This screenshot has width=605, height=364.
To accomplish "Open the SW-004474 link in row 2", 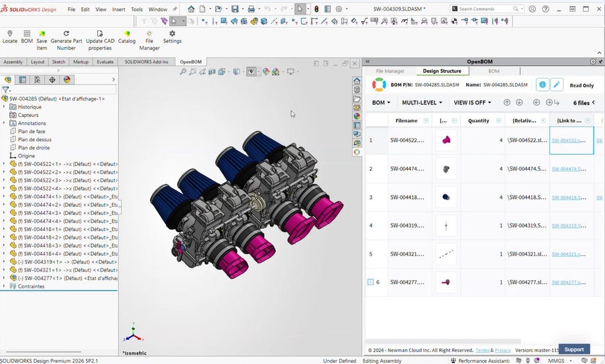I will [x=569, y=169].
